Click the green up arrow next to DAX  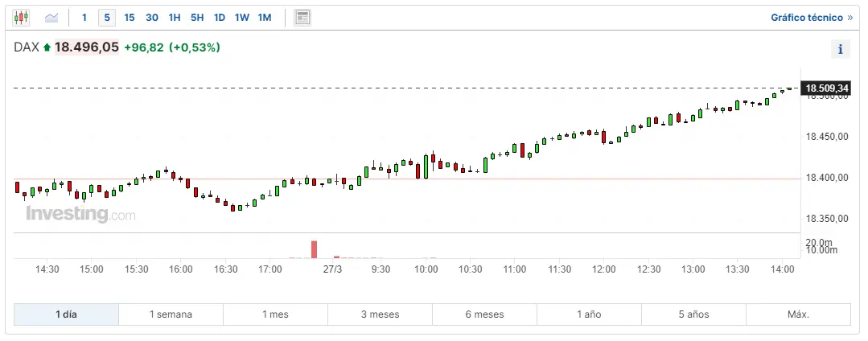pyautogui.click(x=47, y=48)
